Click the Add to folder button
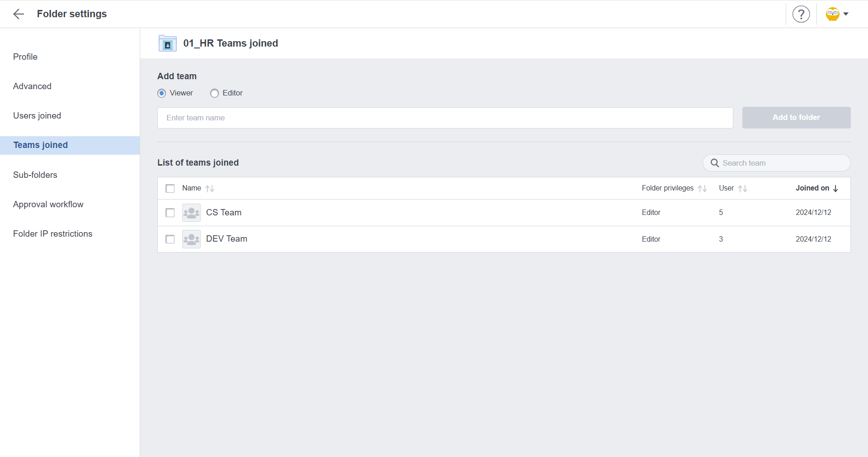Screen dimensions: 868x457 point(796,118)
